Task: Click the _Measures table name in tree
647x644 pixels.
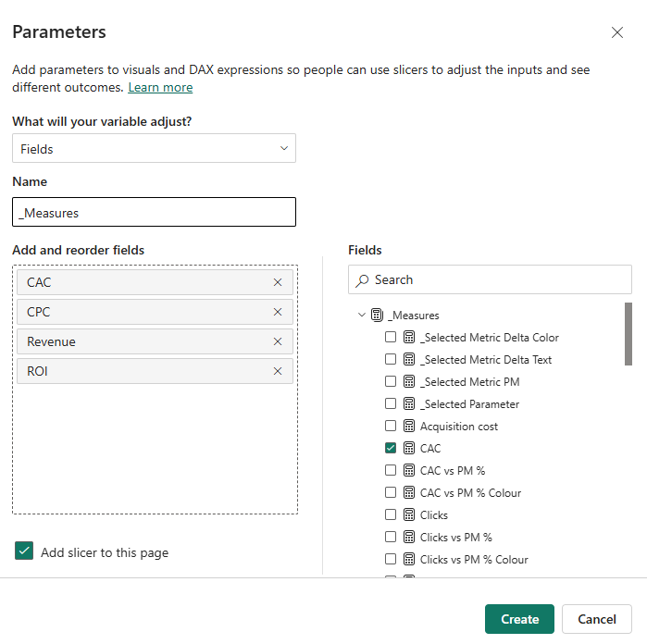Action: pyautogui.click(x=414, y=316)
